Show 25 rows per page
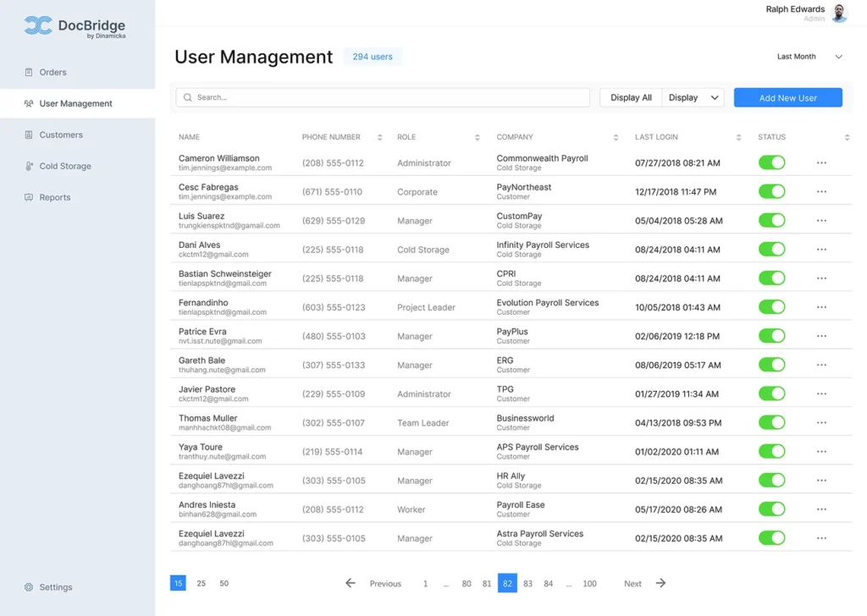This screenshot has width=867, height=616. [x=202, y=583]
